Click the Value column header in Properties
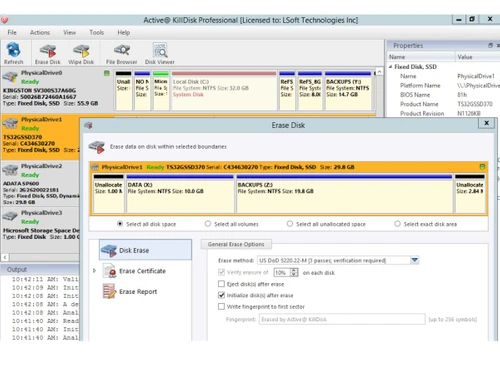This screenshot has width=500, height=375. (477, 57)
